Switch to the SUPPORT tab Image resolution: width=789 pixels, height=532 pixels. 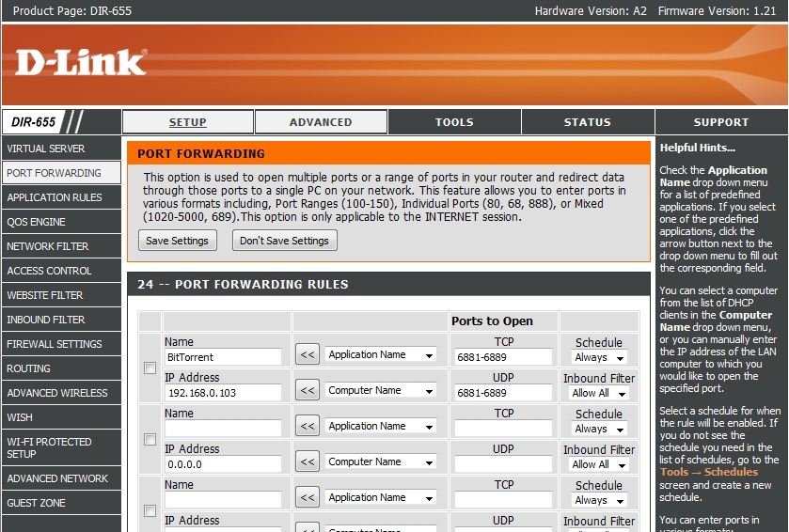721,122
